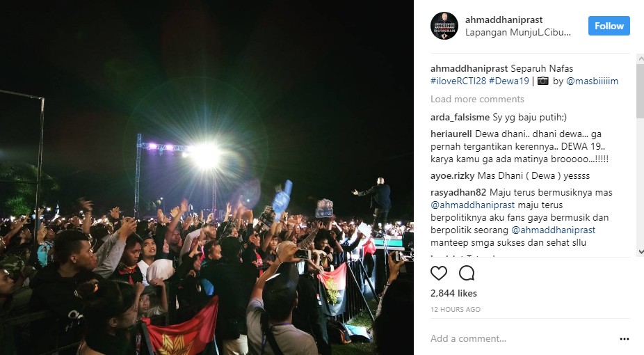View the arda_falsisme commenter profile
Image resolution: width=644 pixels, height=355 pixels.
[x=460, y=118]
